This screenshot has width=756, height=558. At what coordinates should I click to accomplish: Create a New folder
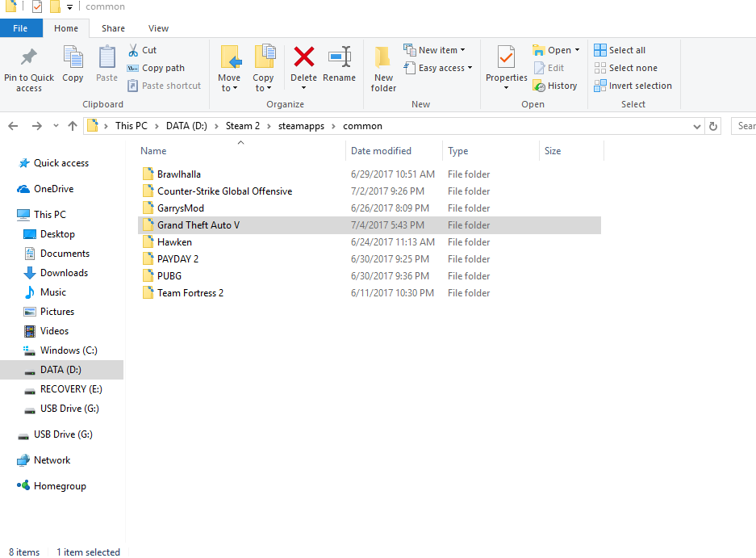383,69
